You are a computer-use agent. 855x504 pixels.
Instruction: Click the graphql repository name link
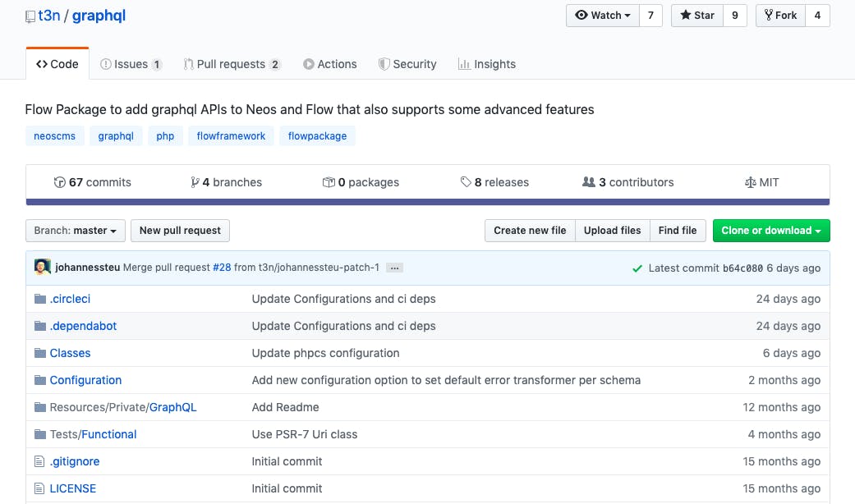click(99, 16)
